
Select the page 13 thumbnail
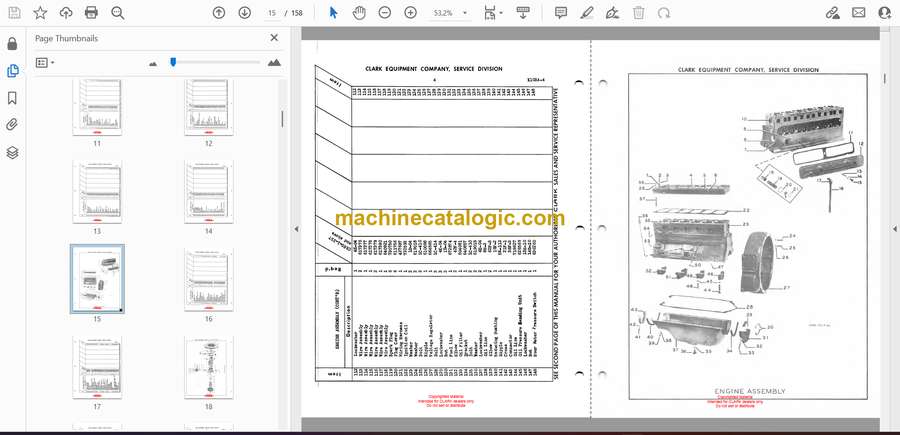96,192
